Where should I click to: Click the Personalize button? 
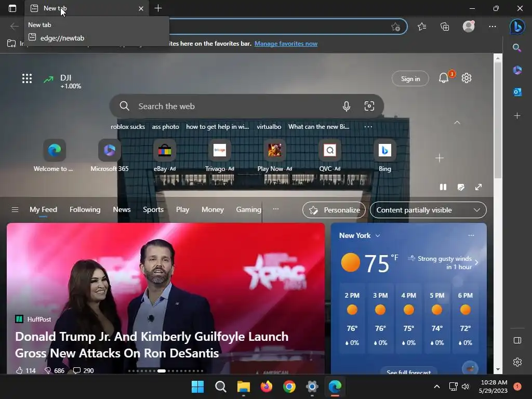(x=334, y=210)
